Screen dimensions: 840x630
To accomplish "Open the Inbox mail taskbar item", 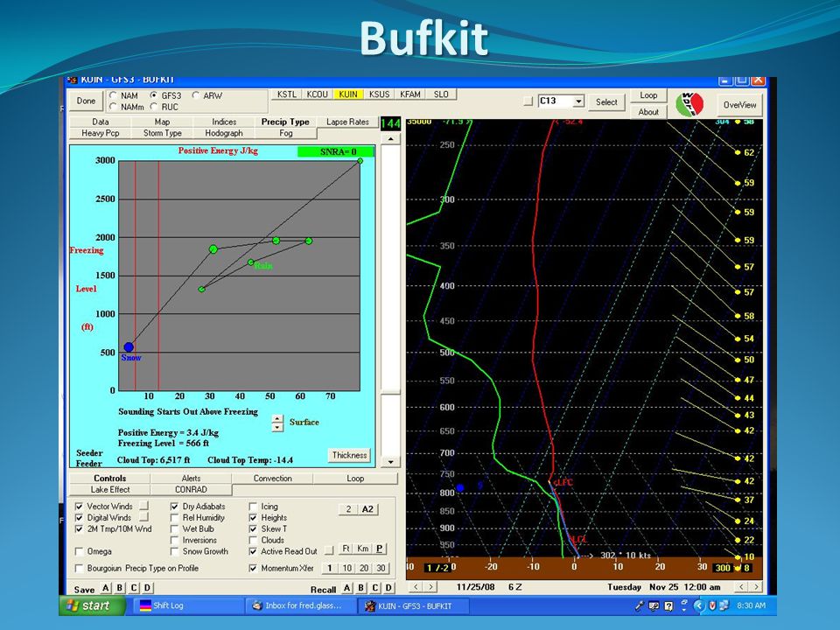I will pyautogui.click(x=301, y=605).
